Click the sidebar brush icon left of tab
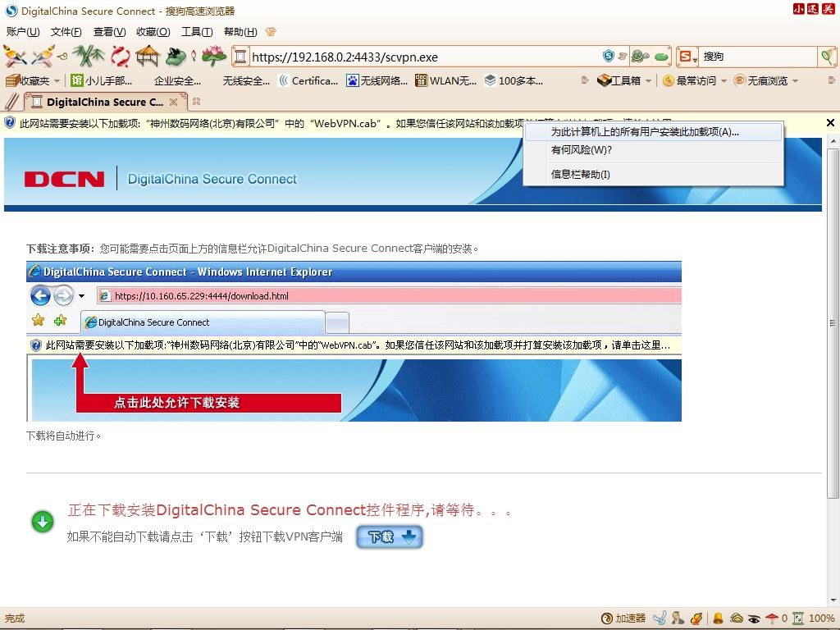This screenshot has width=840, height=630. point(11,101)
